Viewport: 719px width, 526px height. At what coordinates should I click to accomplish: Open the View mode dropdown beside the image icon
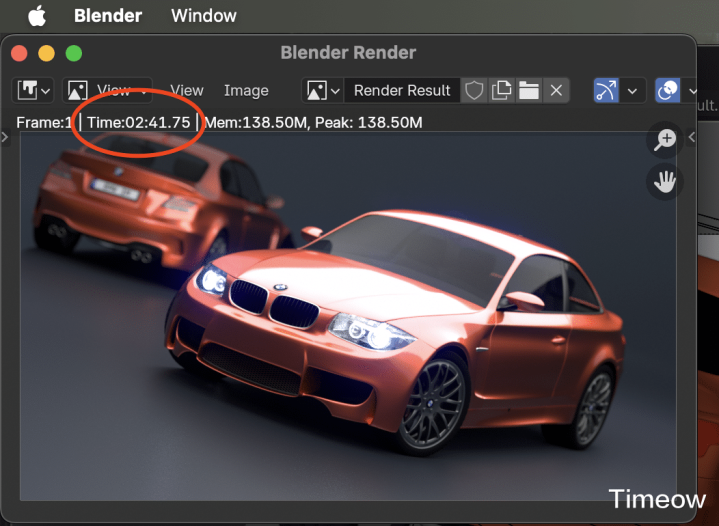(107, 90)
